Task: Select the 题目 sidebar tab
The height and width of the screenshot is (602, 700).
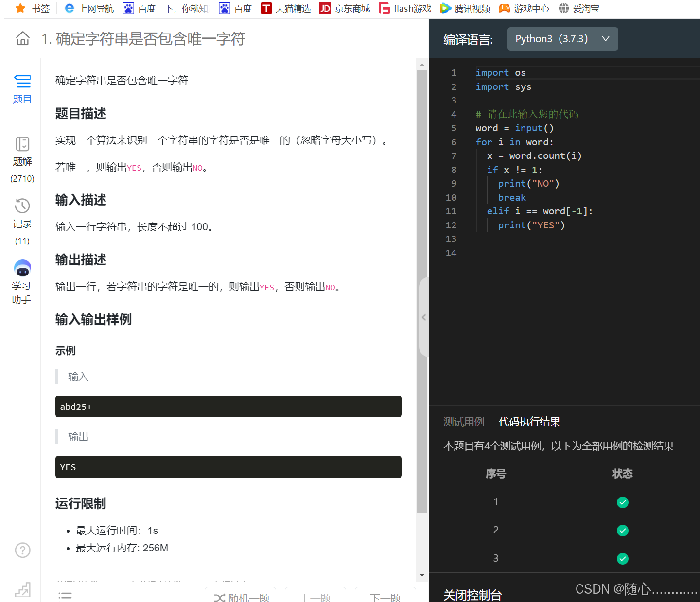Action: [22, 89]
